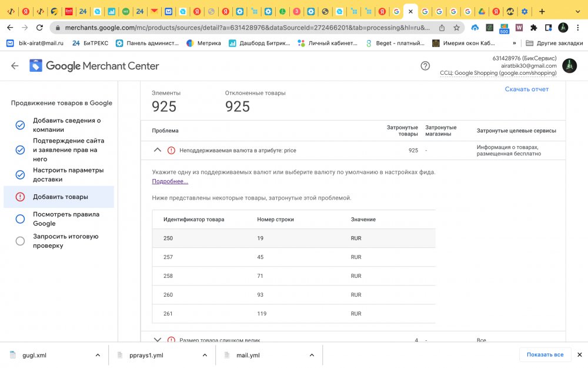Bookmark this page with the star icon
This screenshot has height=368, width=588.
456,28
